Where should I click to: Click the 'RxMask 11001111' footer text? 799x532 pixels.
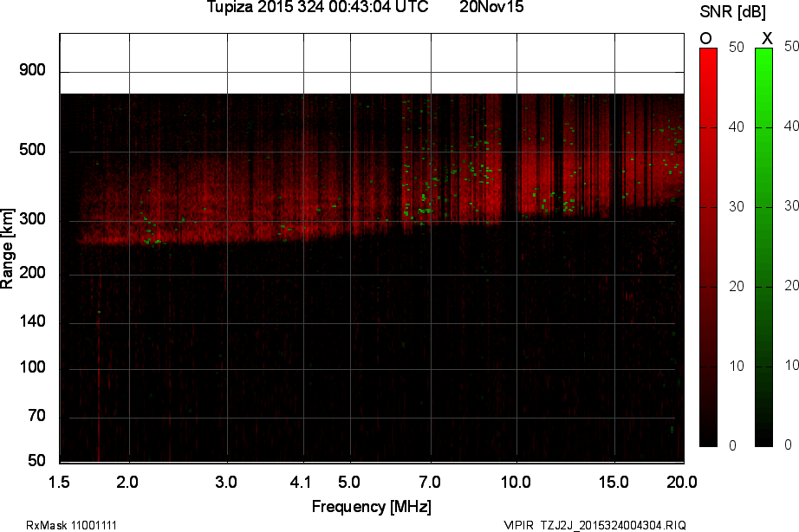(72, 525)
